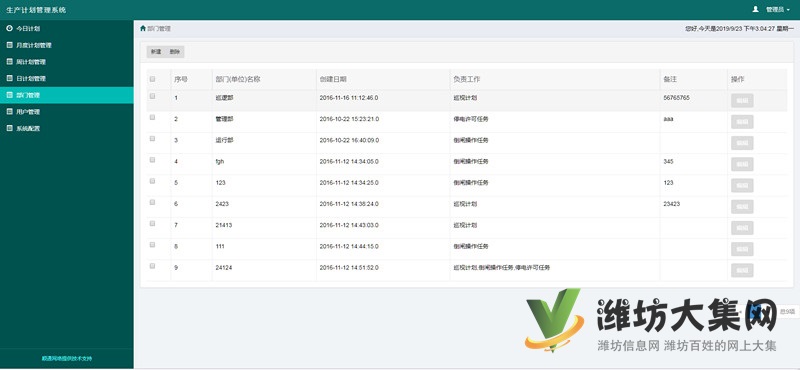Open 今日计划 clock icon in sidebar

tap(9, 29)
